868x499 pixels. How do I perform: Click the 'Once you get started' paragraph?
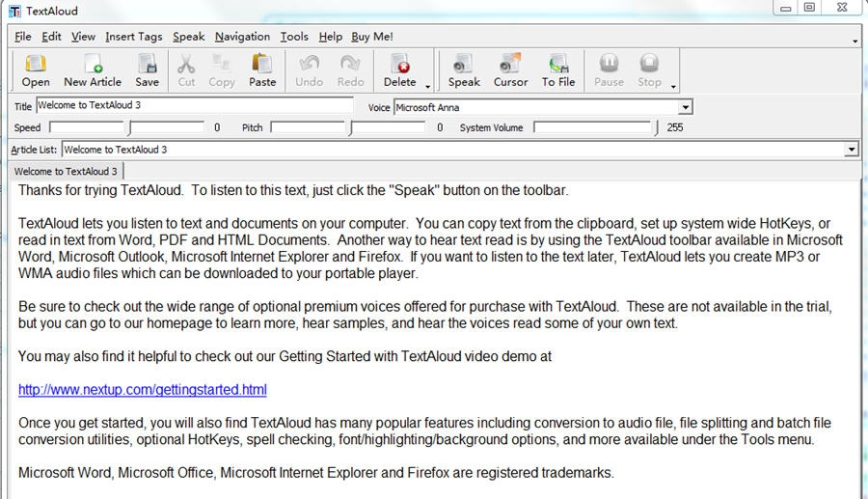click(424, 431)
